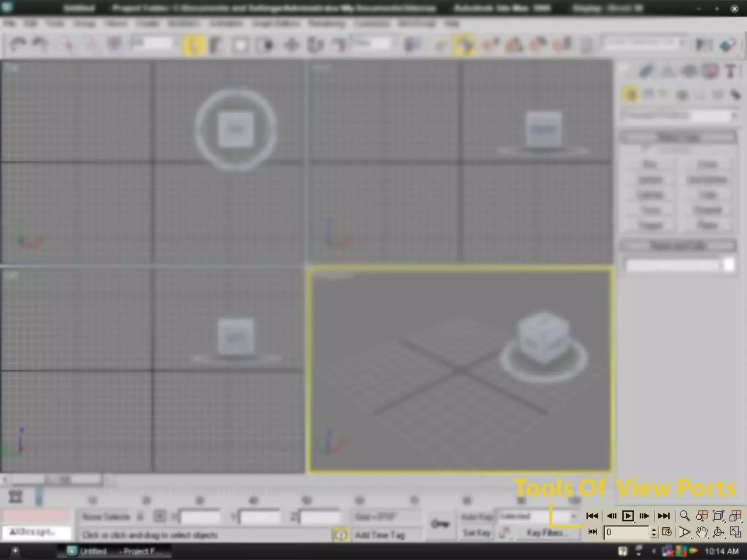Click the current frame number field
Image resolution: width=747 pixels, height=560 pixels.
pyautogui.click(x=626, y=532)
